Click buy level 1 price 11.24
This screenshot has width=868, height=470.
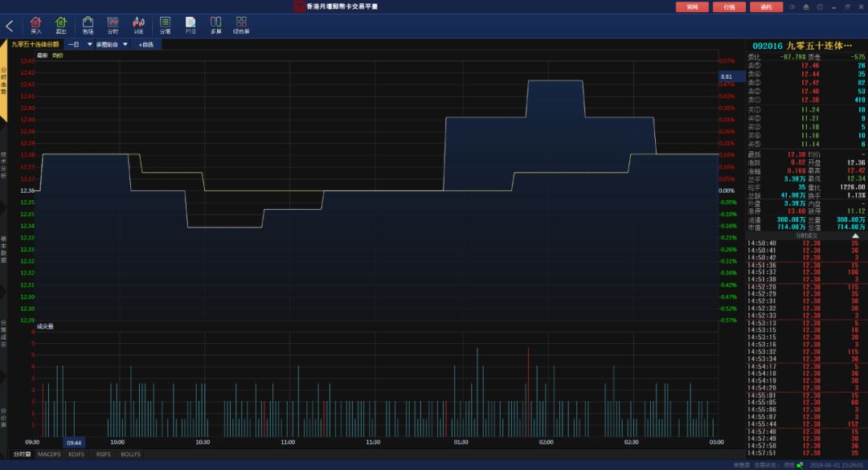coord(810,109)
